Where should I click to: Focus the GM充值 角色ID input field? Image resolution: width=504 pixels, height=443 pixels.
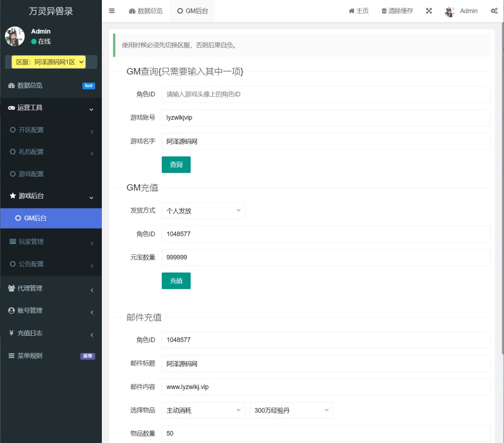click(x=326, y=234)
